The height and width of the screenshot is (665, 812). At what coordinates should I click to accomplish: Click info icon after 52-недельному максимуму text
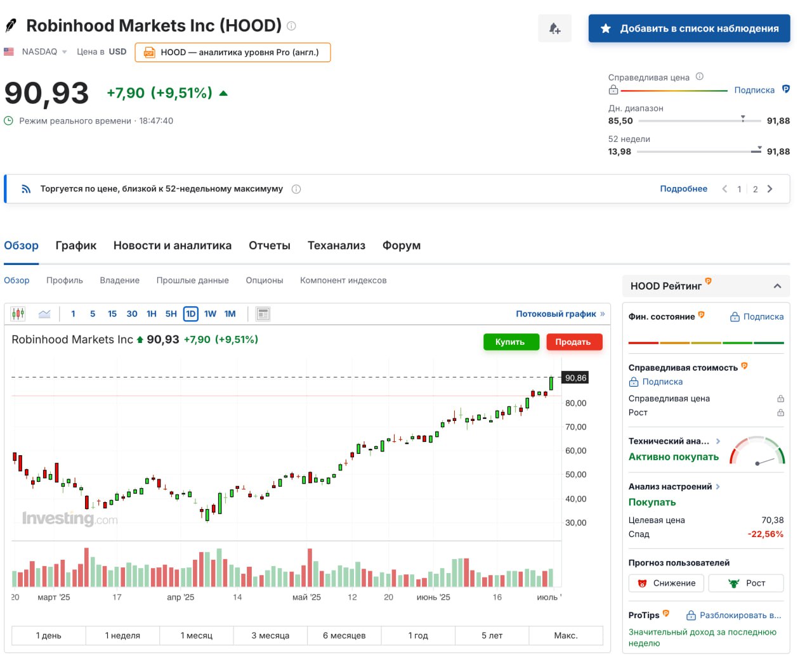(x=296, y=189)
